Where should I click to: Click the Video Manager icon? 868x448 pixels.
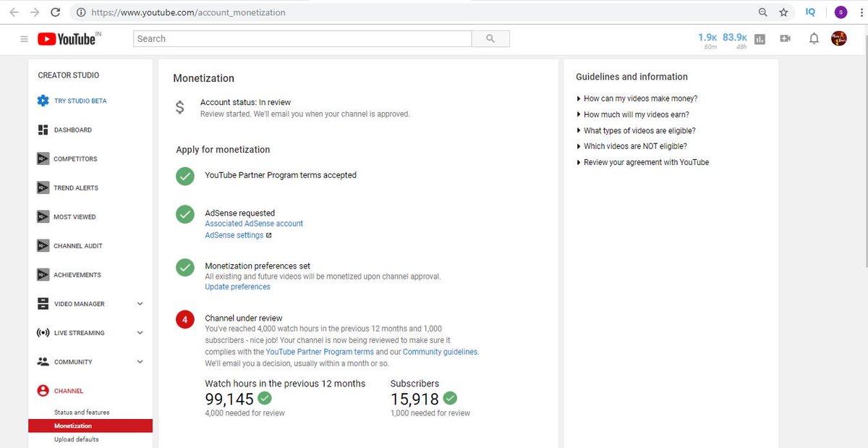click(x=43, y=303)
